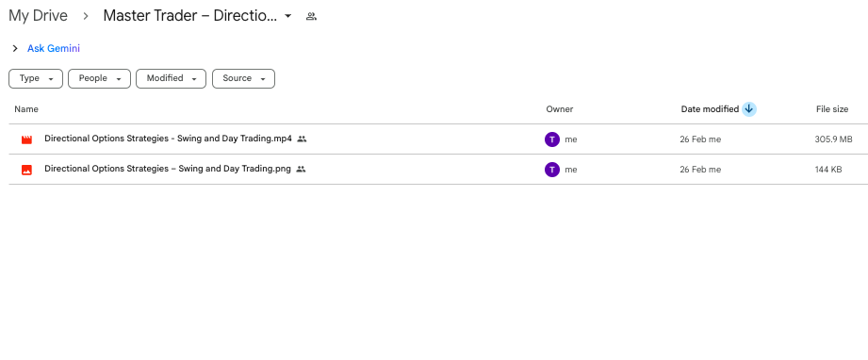Open Ask Gemini link
This screenshot has height=360, width=868.
point(54,49)
